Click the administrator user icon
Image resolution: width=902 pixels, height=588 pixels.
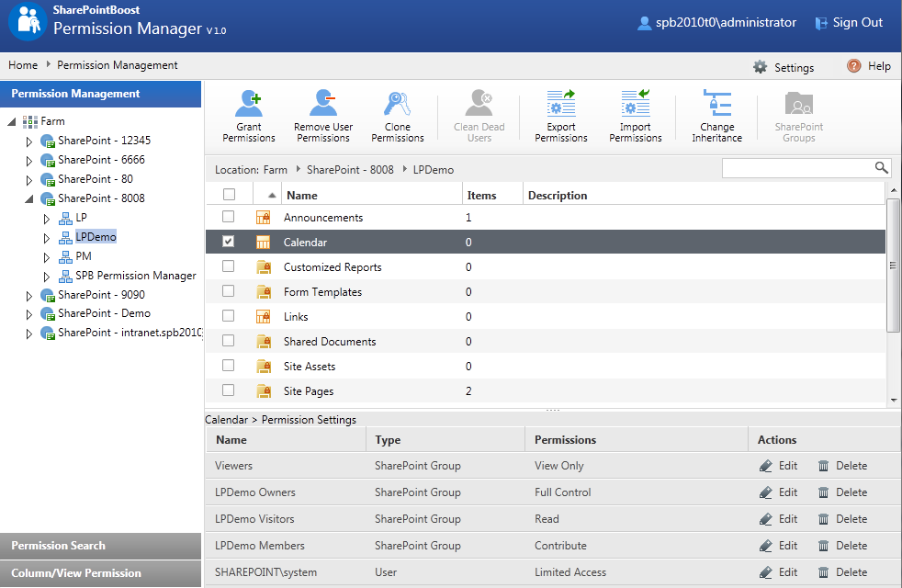tap(644, 23)
